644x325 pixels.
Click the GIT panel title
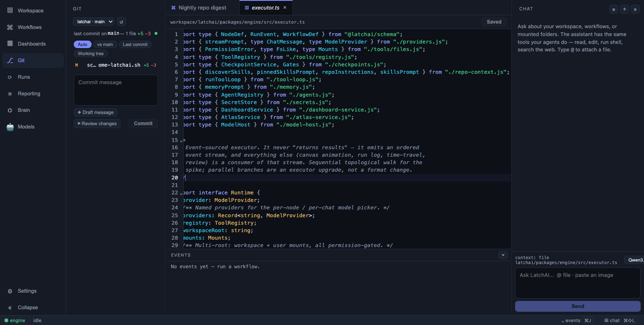pyautogui.click(x=77, y=9)
